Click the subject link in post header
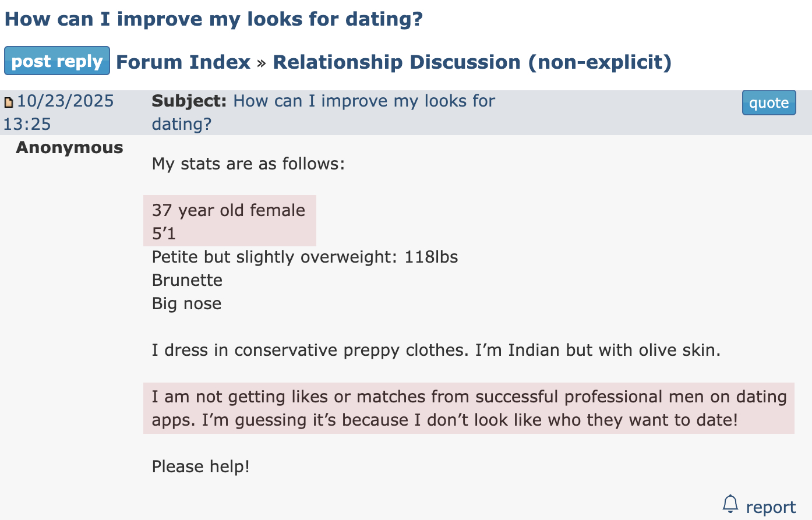This screenshot has width=812, height=520. coord(363,101)
